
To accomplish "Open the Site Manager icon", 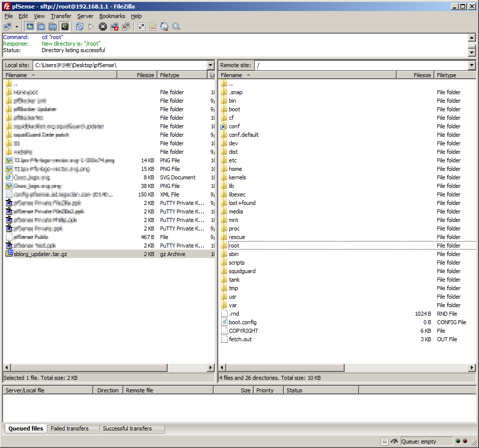I will pos(8,27).
